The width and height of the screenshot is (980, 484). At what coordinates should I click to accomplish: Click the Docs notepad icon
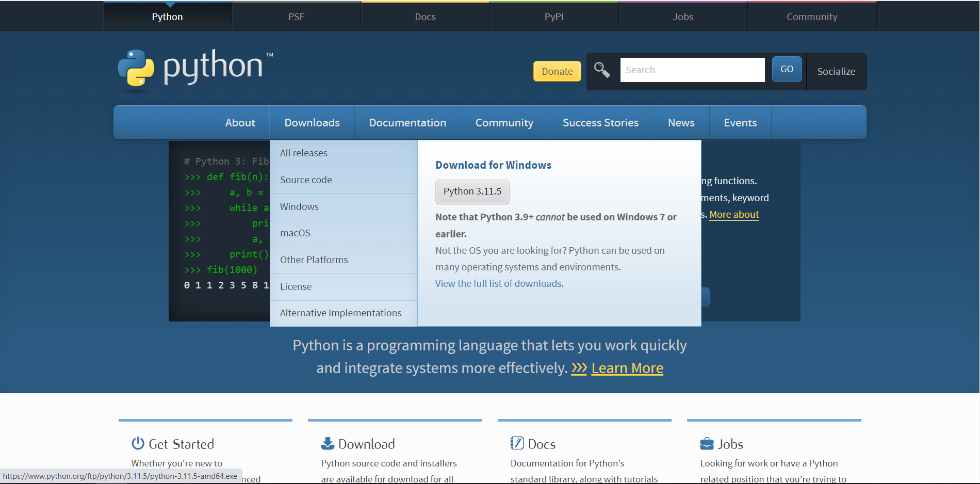517,443
